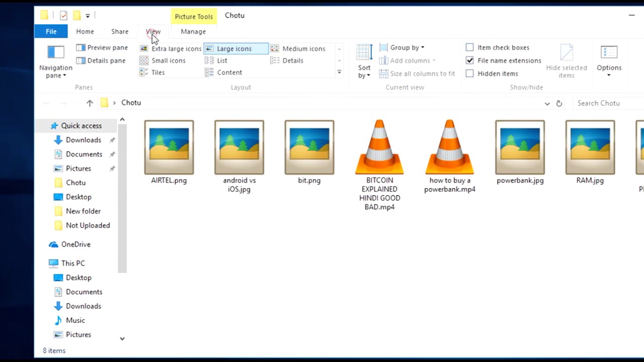This screenshot has height=362, width=644.
Task: Open the BITCOIN EXPLAINED video file
Action: 379,147
